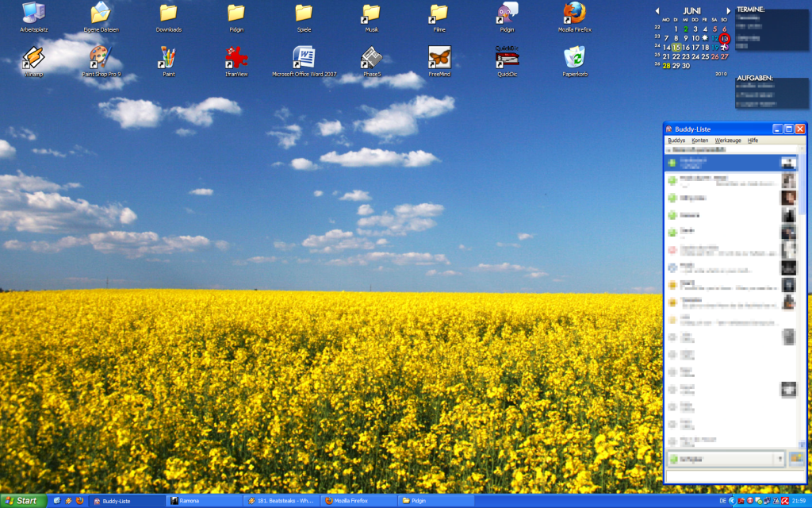The height and width of the screenshot is (508, 812).
Task: Go to next month in calendar widget
Action: click(729, 11)
